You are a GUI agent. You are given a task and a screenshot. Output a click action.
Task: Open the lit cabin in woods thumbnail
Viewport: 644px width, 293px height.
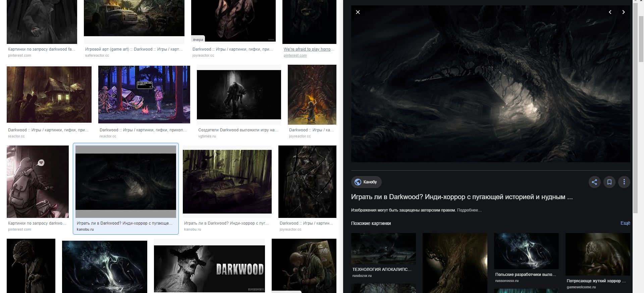[49, 95]
